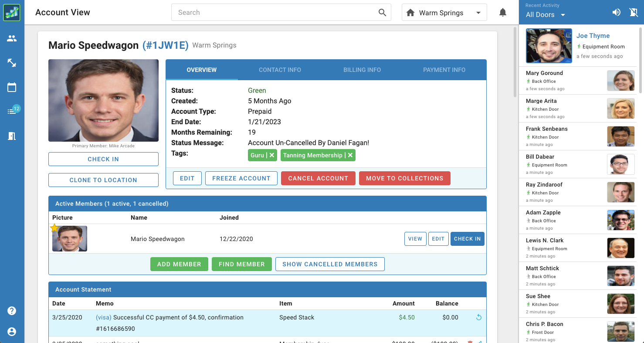
Task: Click the search magnifier icon
Action: click(382, 12)
